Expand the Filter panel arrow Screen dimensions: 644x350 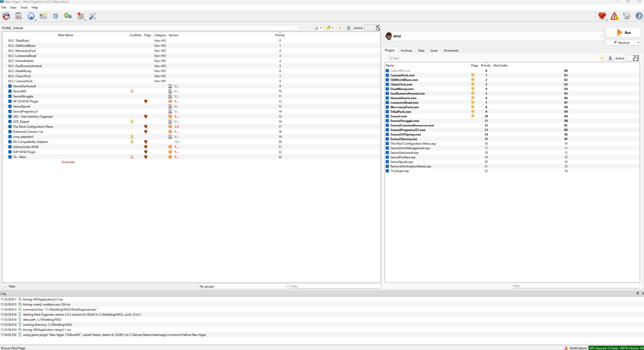pyautogui.click(x=5, y=287)
